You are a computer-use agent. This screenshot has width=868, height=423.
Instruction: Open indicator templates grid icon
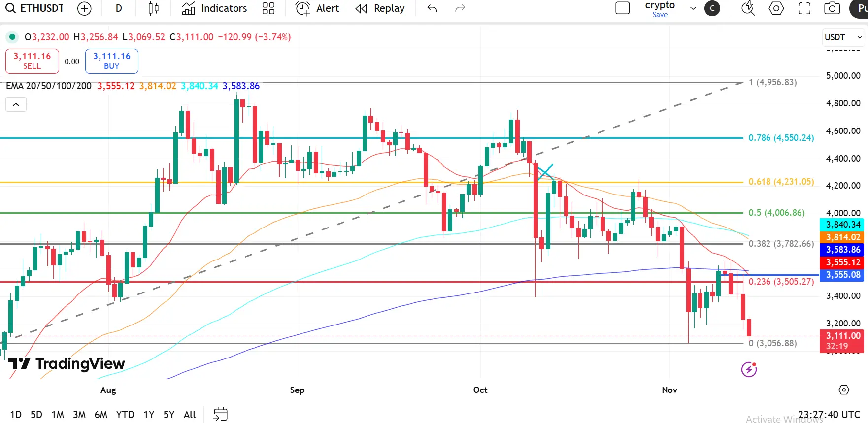(x=268, y=8)
